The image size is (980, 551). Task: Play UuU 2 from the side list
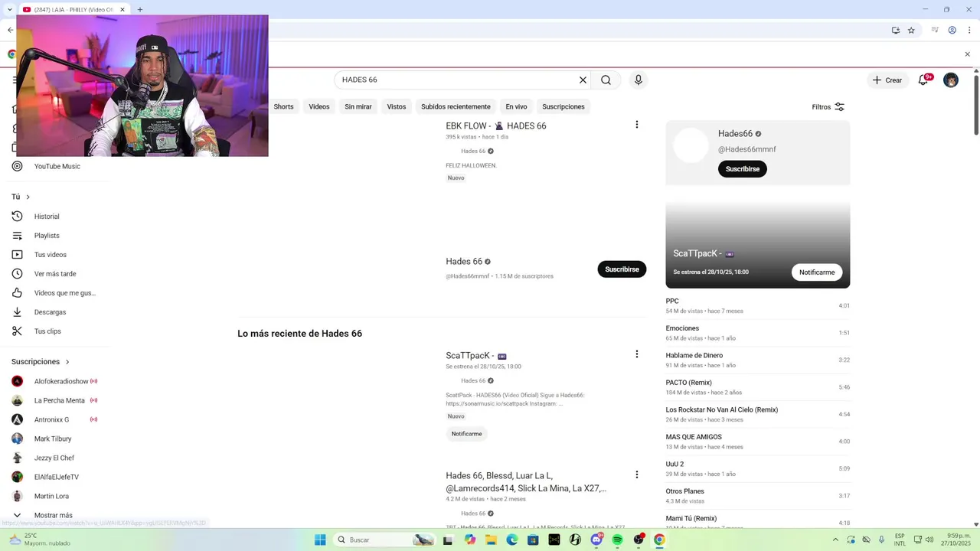(x=758, y=469)
